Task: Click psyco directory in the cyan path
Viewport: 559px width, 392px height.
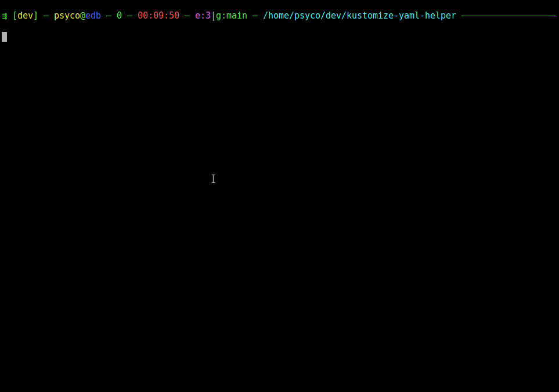Action: click(307, 16)
